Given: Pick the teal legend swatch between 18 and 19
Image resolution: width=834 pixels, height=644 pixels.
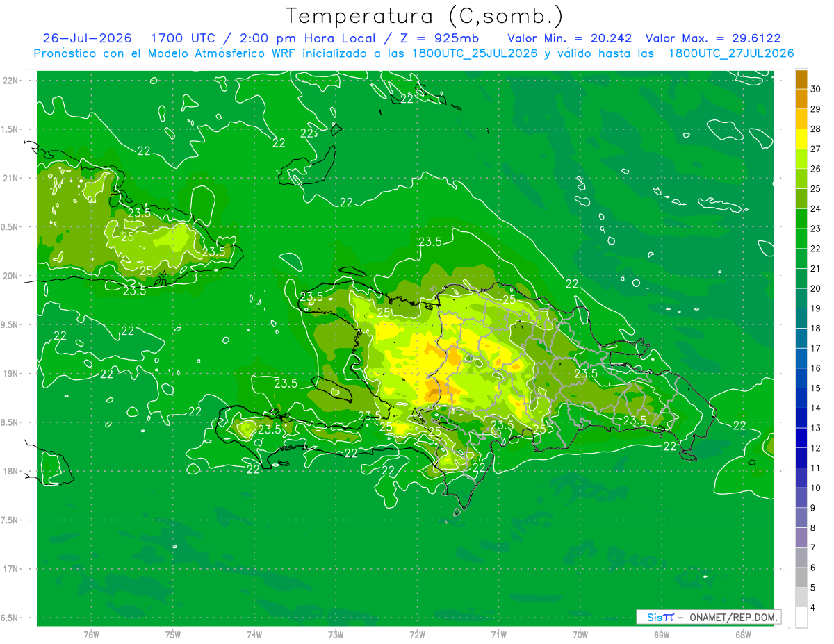Looking at the screenshot, I should click(x=801, y=318).
